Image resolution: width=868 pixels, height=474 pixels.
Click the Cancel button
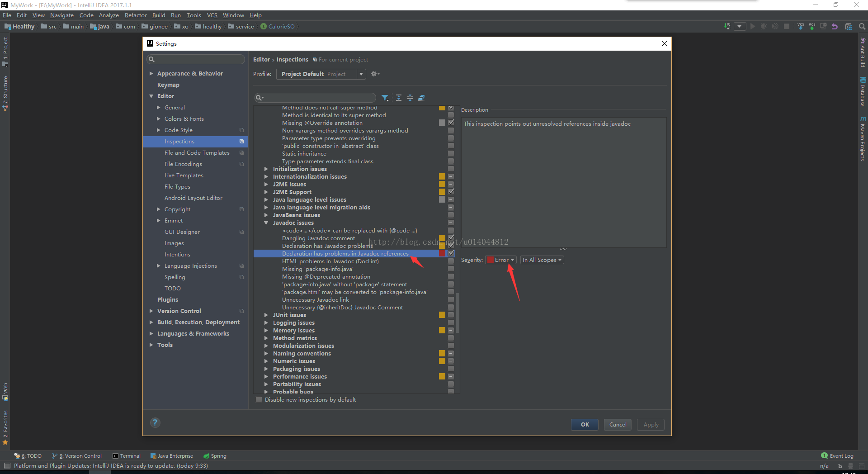[x=618, y=424]
